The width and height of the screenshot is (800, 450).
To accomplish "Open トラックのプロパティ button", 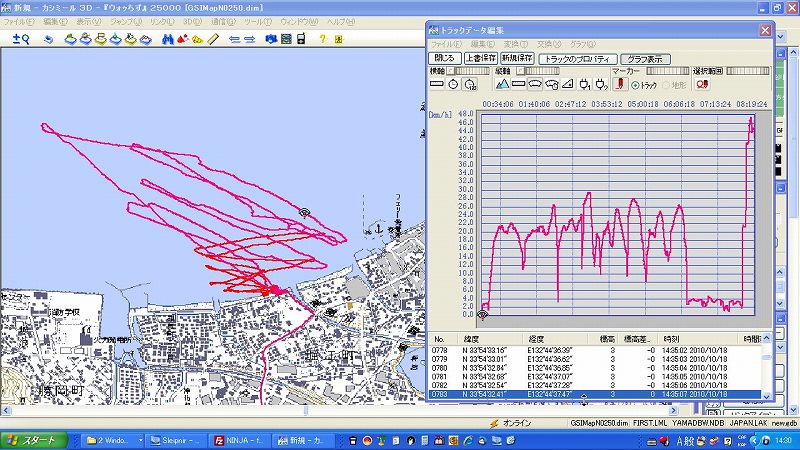I will (578, 59).
